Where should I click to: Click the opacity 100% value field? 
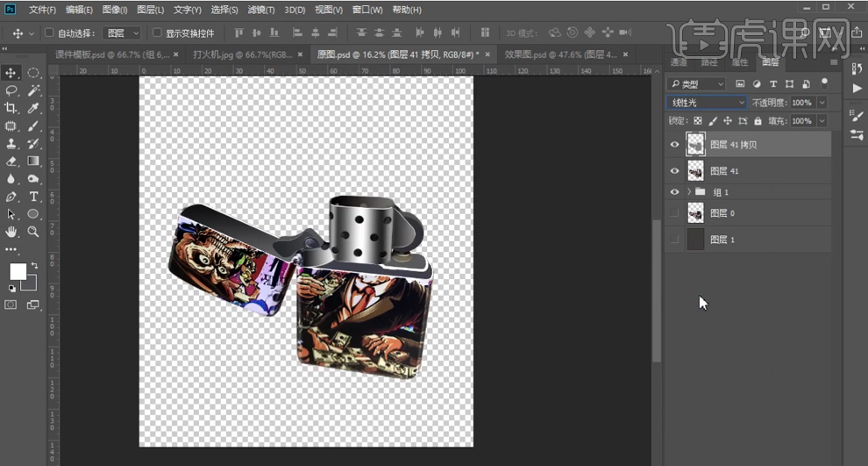tap(802, 103)
